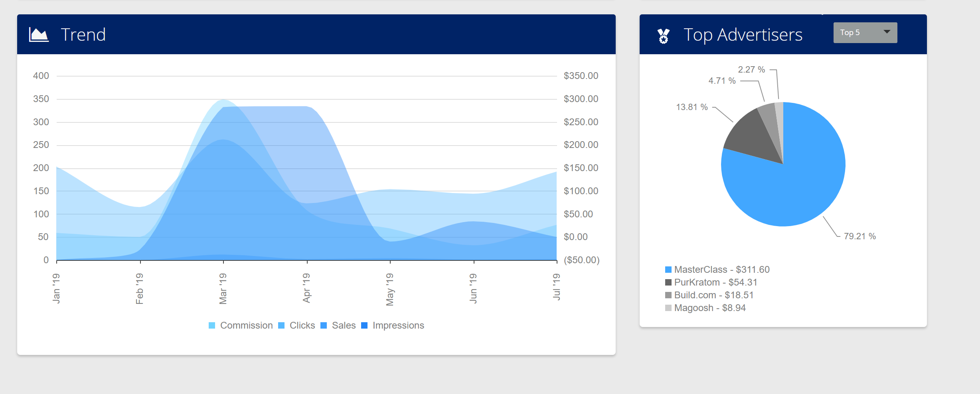Screen dimensions: 980x394
Task: Toggle the Impressions legend label
Action: point(398,325)
